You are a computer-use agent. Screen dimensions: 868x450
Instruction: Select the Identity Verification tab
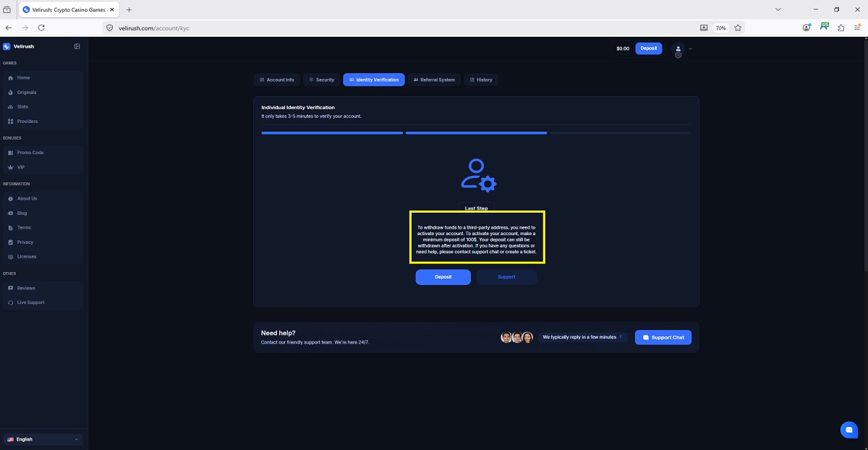tap(374, 80)
